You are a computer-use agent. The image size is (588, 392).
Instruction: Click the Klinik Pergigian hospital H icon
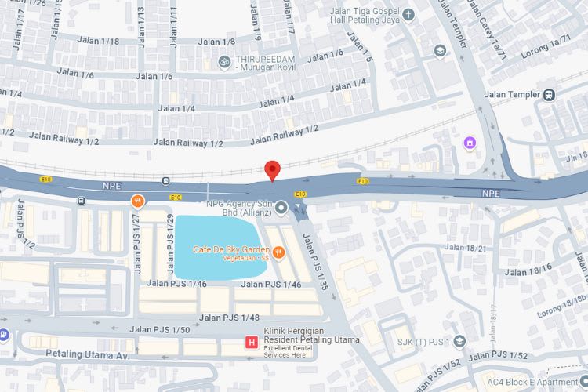point(252,342)
